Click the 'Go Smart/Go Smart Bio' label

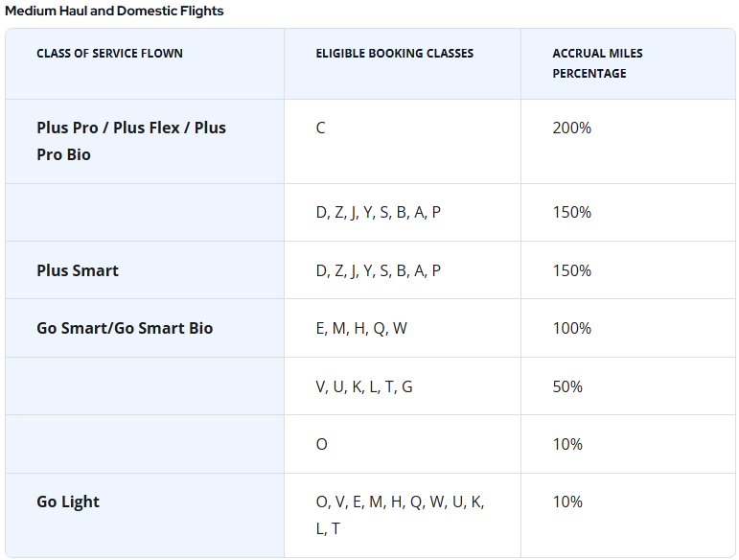(x=125, y=328)
